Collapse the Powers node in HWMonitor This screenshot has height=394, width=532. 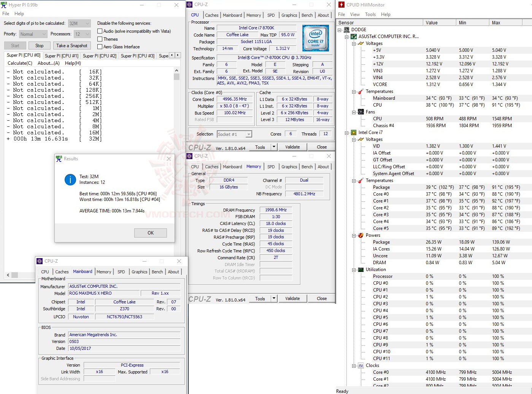354,235
